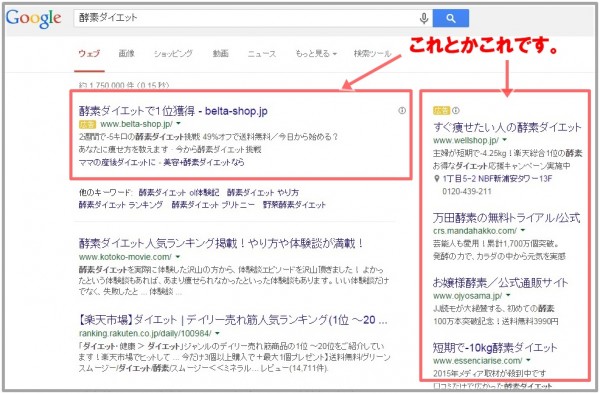This screenshot has height=394, width=600.
Task: Expand arrow next to www.ojyosama.jp/ URL
Action: 509,296
